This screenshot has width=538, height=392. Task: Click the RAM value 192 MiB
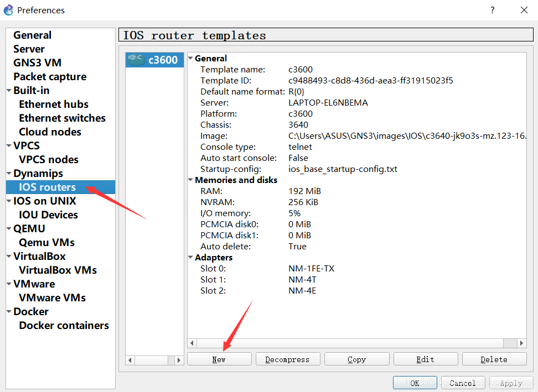[304, 191]
